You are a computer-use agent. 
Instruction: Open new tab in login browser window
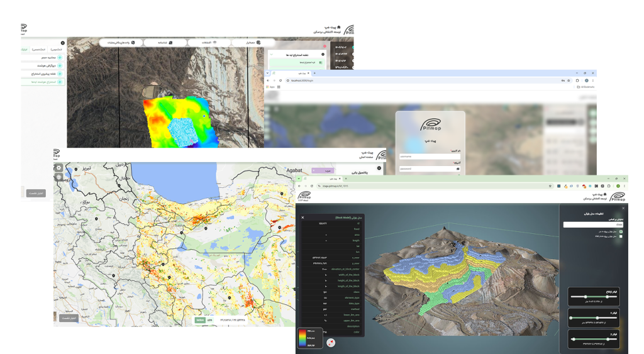(314, 73)
